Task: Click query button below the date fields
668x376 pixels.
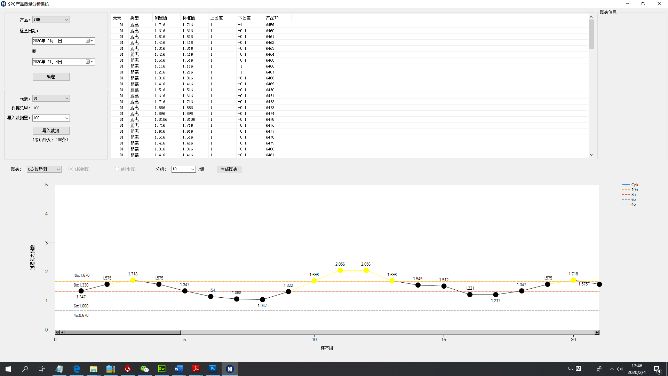Action: coord(51,77)
